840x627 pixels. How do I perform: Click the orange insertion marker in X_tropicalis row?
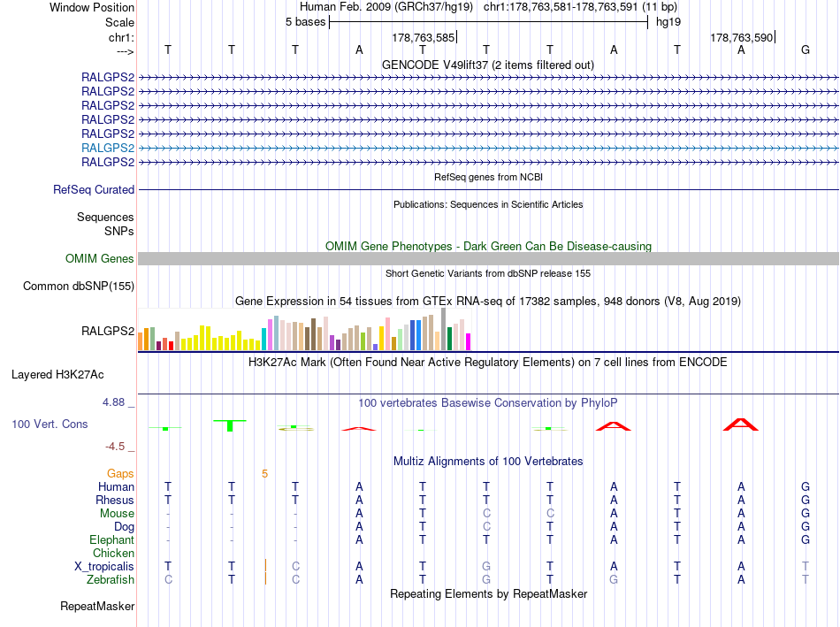(265, 566)
